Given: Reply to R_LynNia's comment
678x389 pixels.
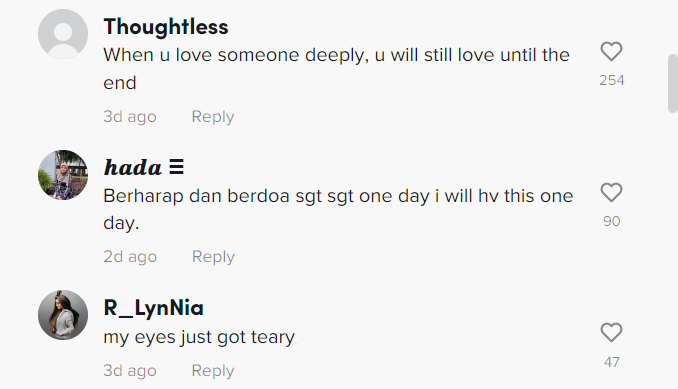Looking at the screenshot, I should [x=213, y=370].
